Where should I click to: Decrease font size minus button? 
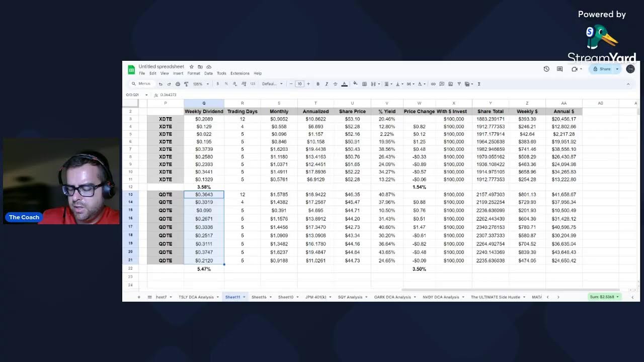(291, 84)
